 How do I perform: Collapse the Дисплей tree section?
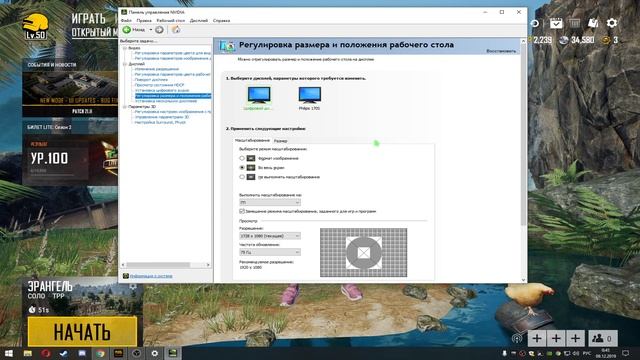(x=125, y=64)
